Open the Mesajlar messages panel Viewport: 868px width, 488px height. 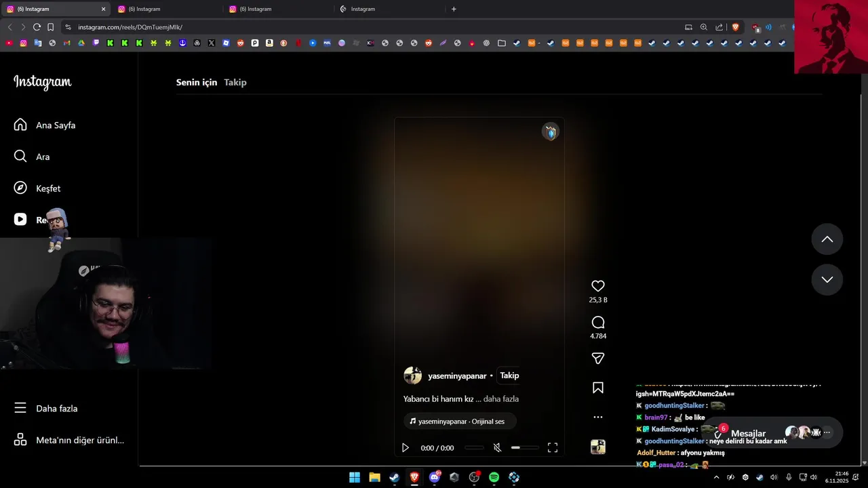click(x=749, y=433)
